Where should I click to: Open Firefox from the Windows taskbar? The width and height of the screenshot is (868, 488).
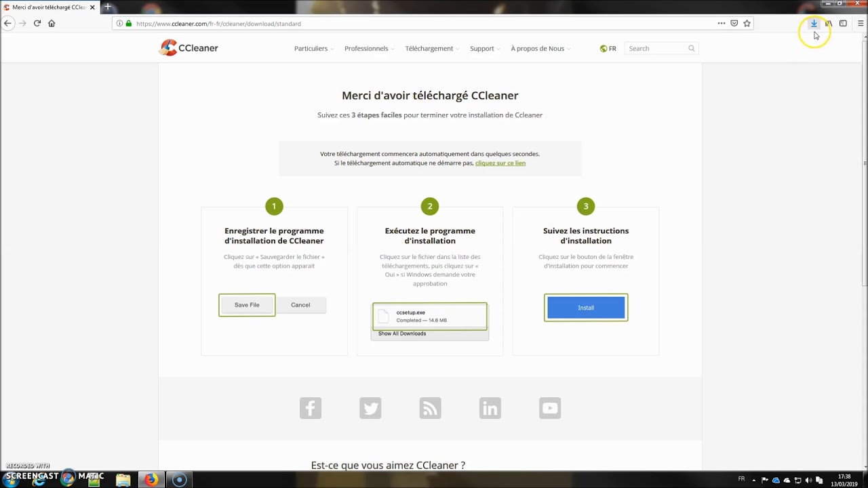[x=151, y=480]
